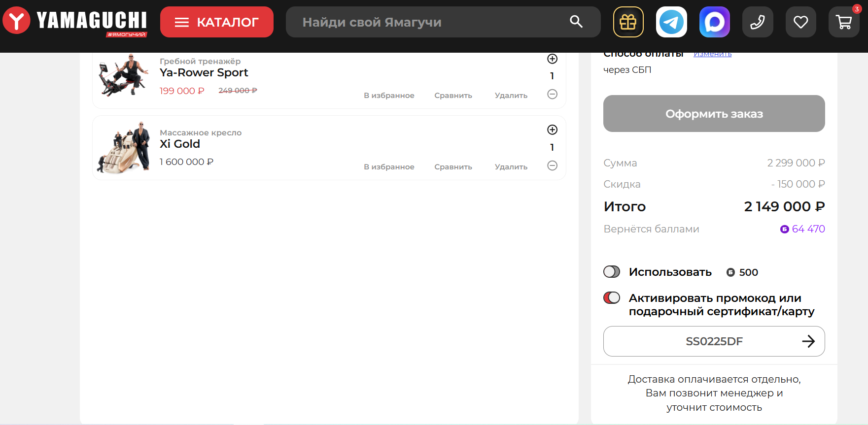Open Xi Gold massage chair thumbnail
The image size is (868, 425).
point(124,147)
